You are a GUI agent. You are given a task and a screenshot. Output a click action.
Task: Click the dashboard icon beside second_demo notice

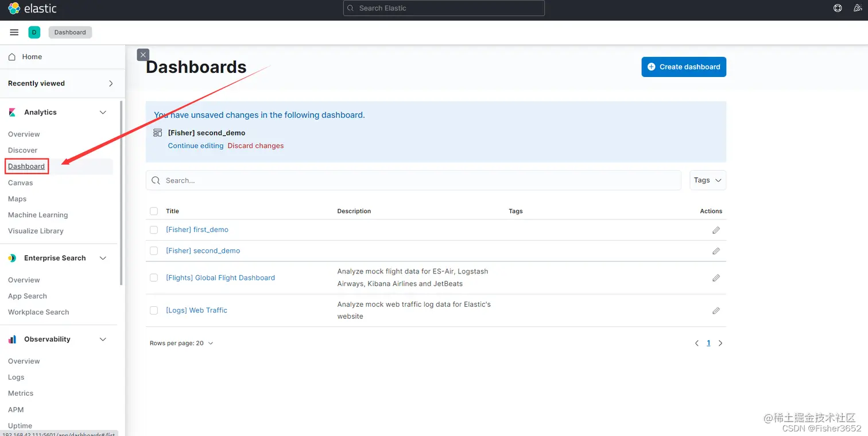tap(158, 133)
